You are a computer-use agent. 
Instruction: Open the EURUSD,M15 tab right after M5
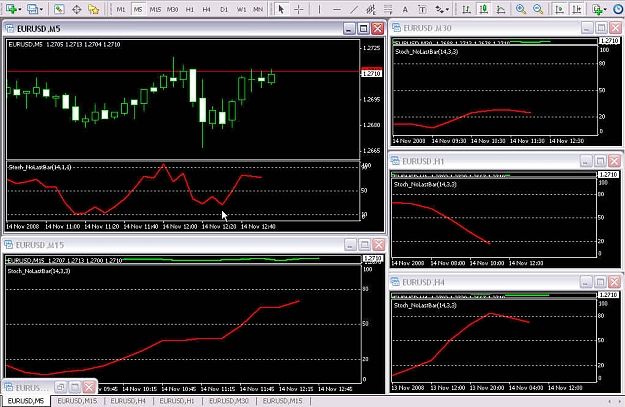point(77,401)
